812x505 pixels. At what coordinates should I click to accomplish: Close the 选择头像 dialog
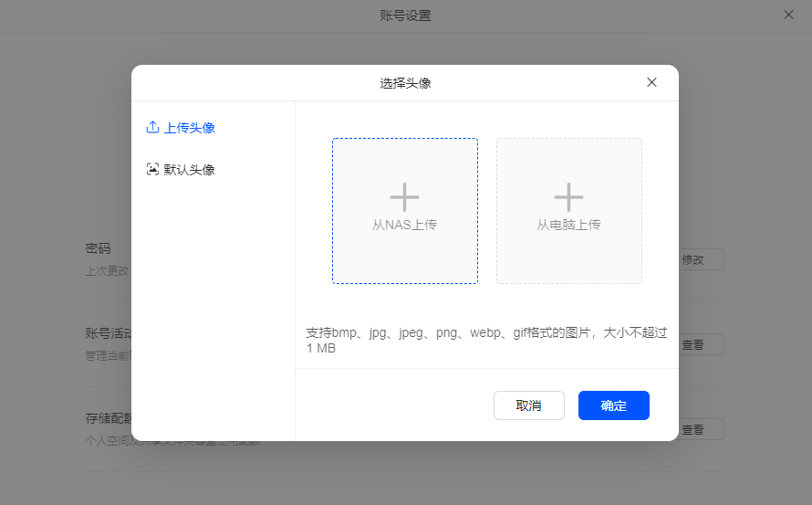(652, 82)
